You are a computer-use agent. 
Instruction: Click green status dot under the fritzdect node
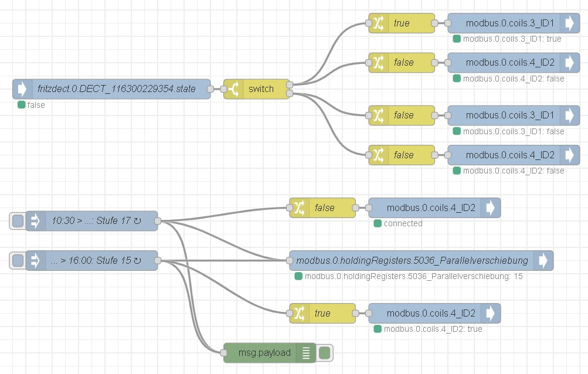click(x=21, y=105)
